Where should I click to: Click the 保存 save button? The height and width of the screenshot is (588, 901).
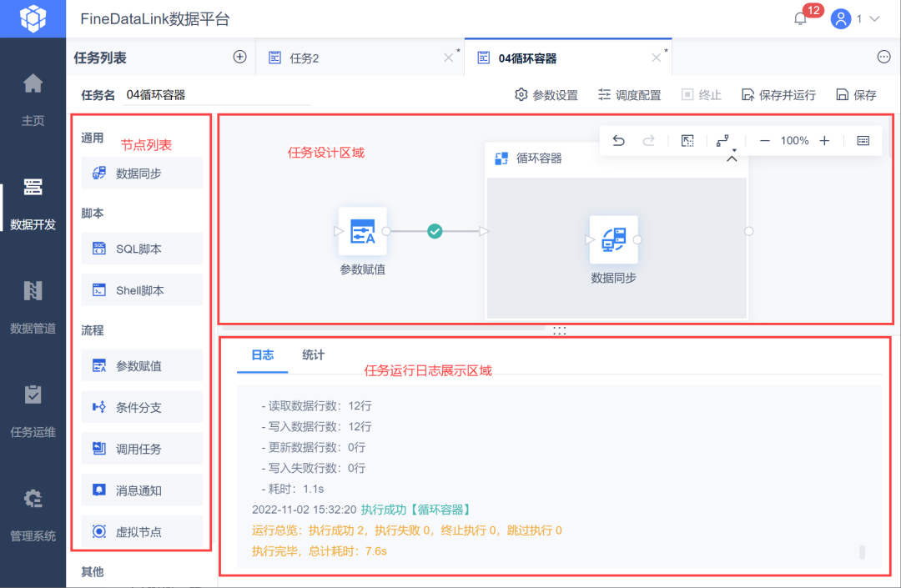856,95
